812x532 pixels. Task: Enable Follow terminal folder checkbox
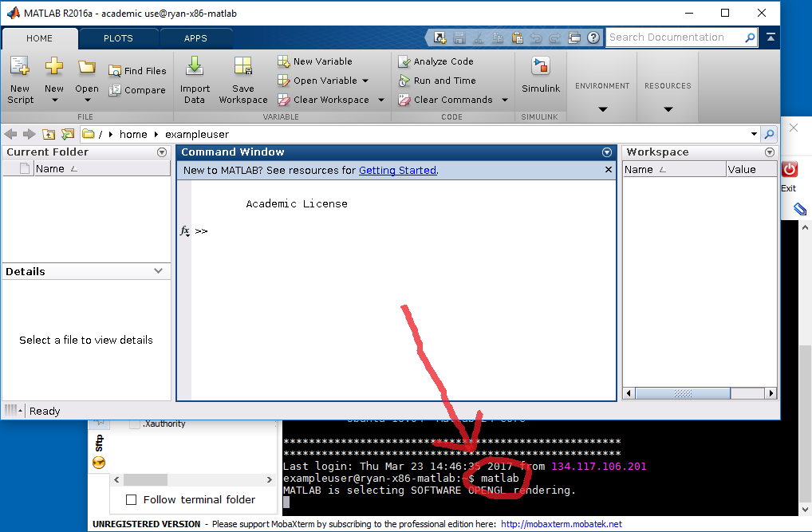(x=132, y=500)
